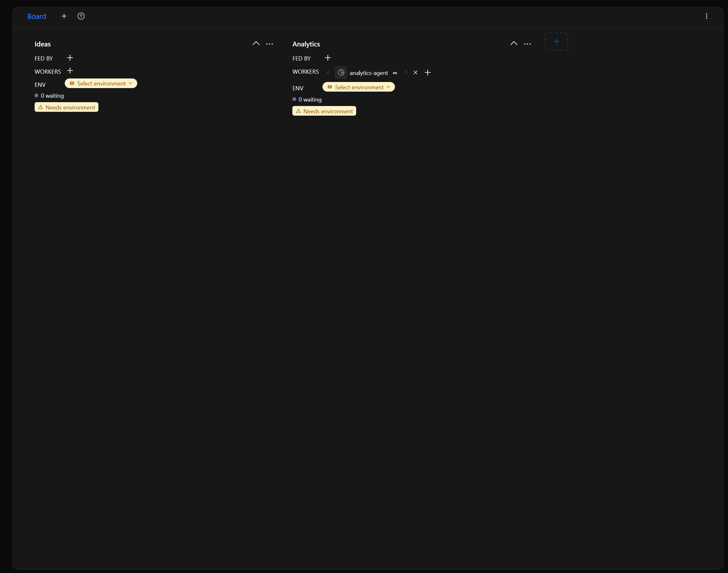Add a Fed By source to Analytics
The width and height of the screenshot is (728, 573).
coord(328,58)
